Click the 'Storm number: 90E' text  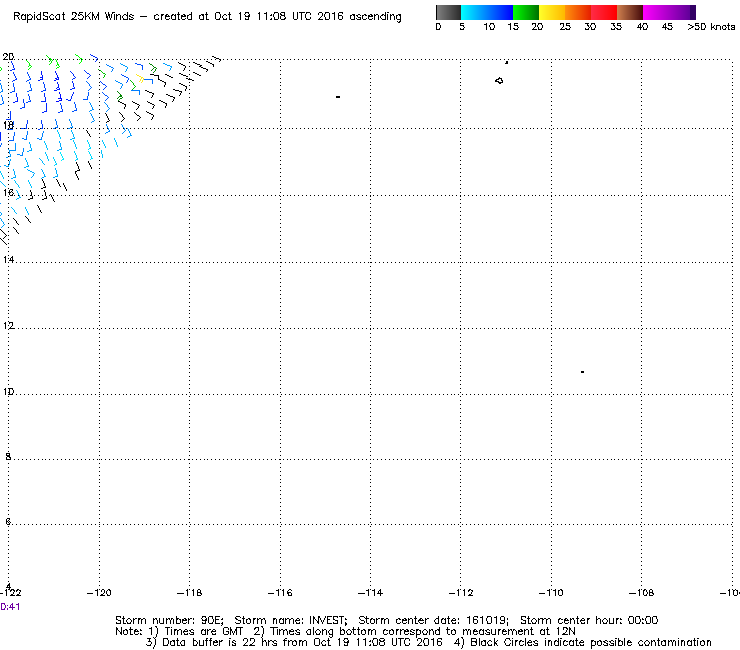click(169, 620)
